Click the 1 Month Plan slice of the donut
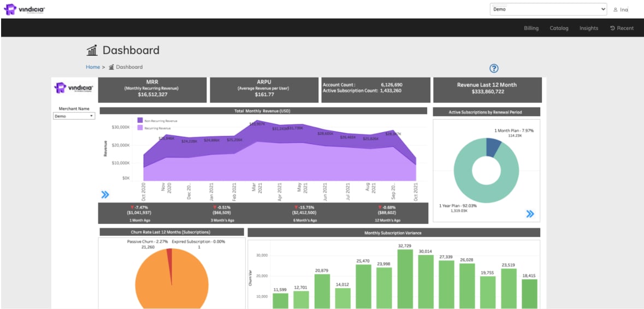This screenshot has width=644, height=309. [x=493, y=147]
